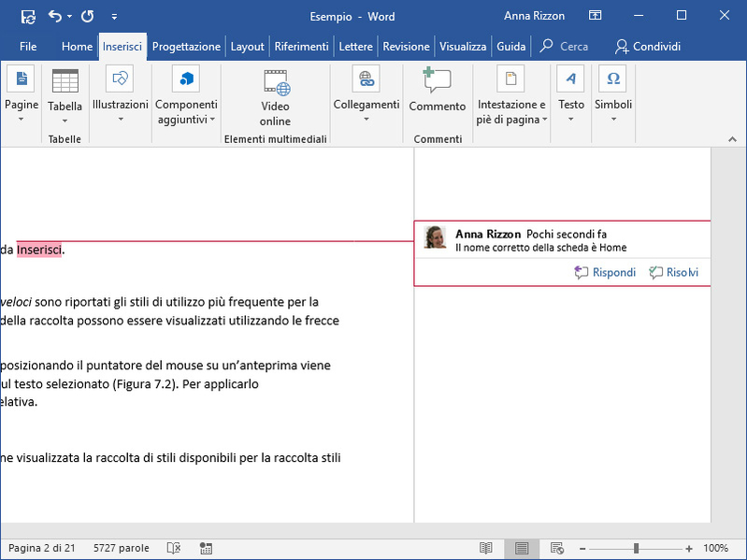Expand the Illustrazioni dropdown arrow
Screen dimensions: 747x560
121,119
